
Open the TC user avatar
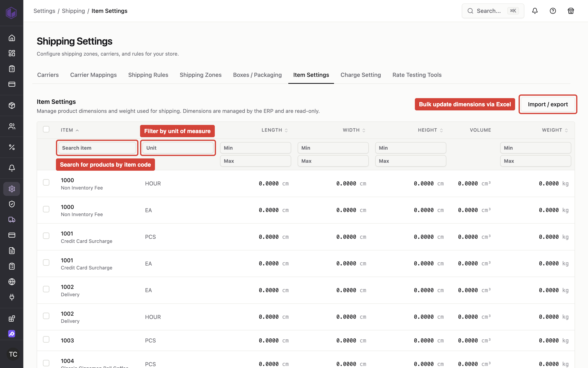tap(13, 354)
